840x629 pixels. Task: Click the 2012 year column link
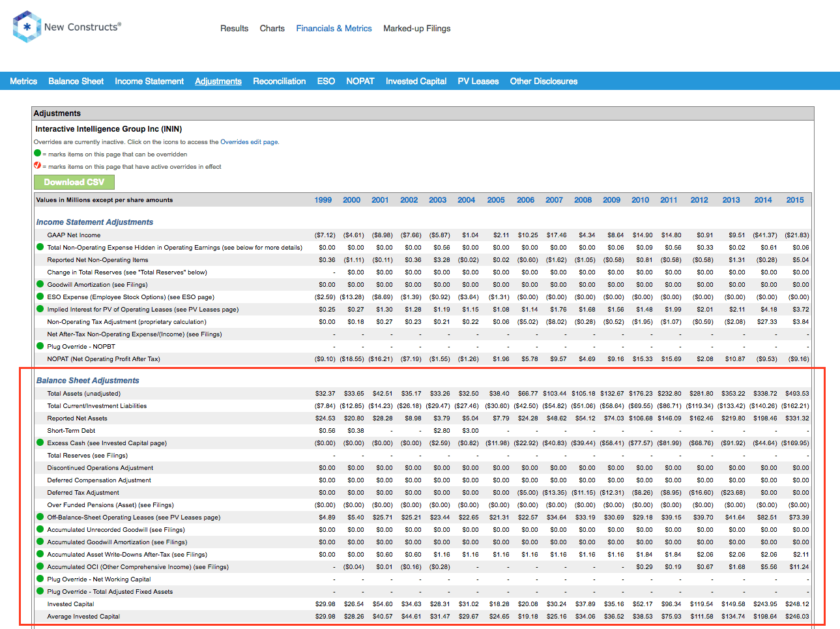(699, 200)
